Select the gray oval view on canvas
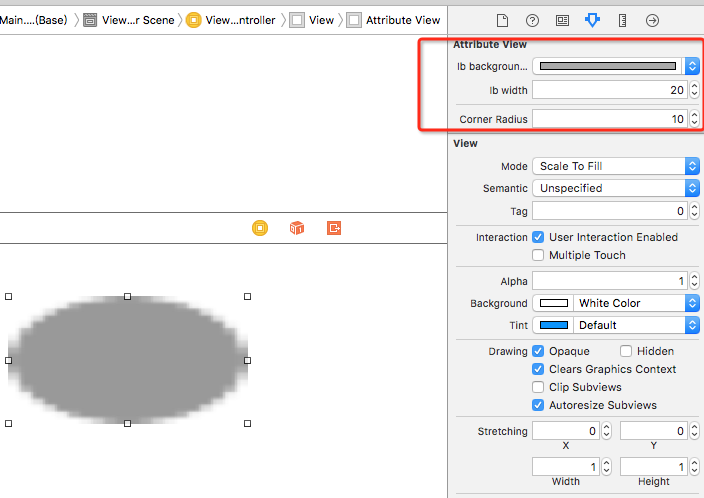Screen dimensions: 704x498 point(128,360)
